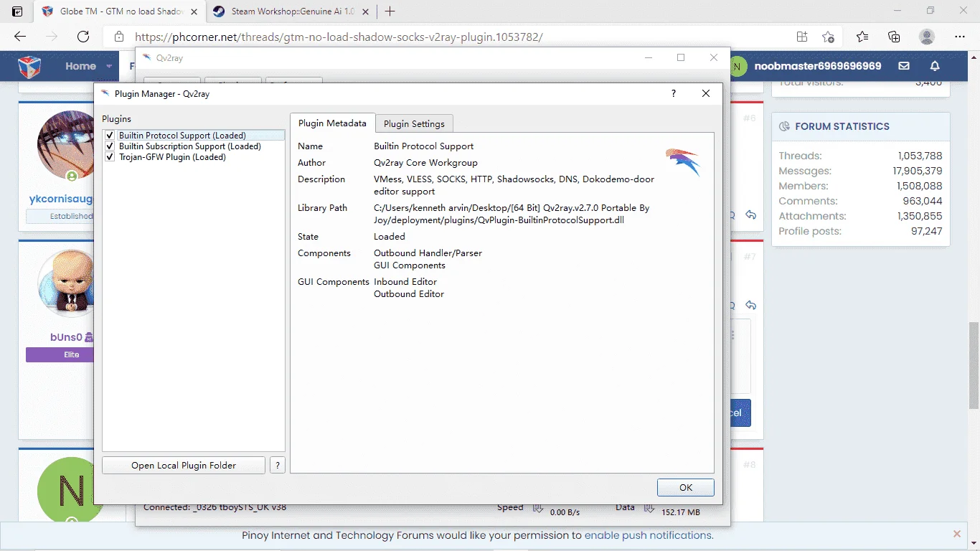Open the Home menu in forum navbar
The image size is (980, 551).
(80, 66)
